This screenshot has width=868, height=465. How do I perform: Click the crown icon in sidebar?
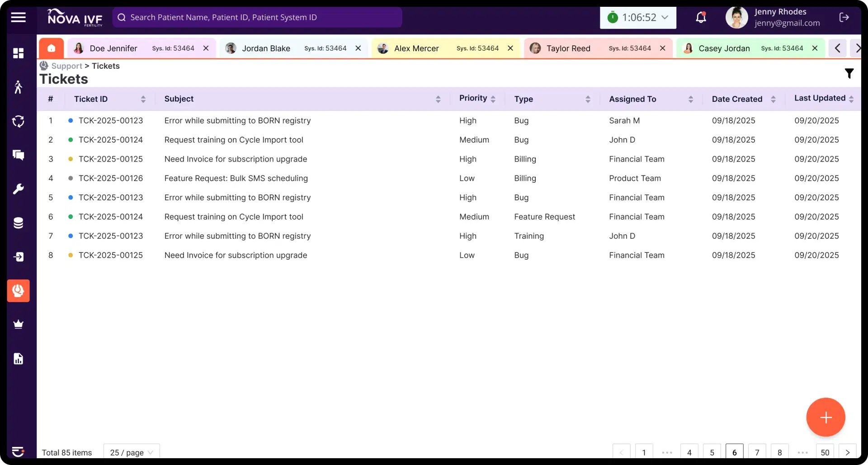[x=19, y=324]
